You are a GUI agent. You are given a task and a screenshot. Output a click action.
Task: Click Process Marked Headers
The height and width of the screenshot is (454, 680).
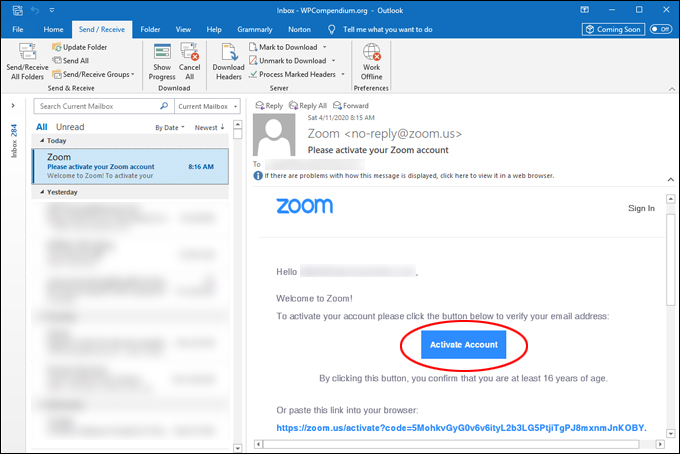[x=293, y=74]
